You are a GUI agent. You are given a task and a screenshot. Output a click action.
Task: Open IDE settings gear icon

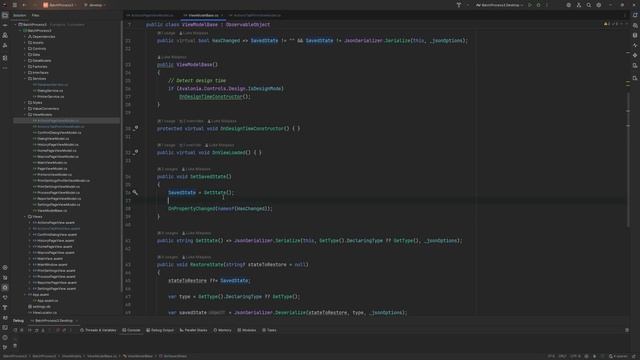[599, 5]
